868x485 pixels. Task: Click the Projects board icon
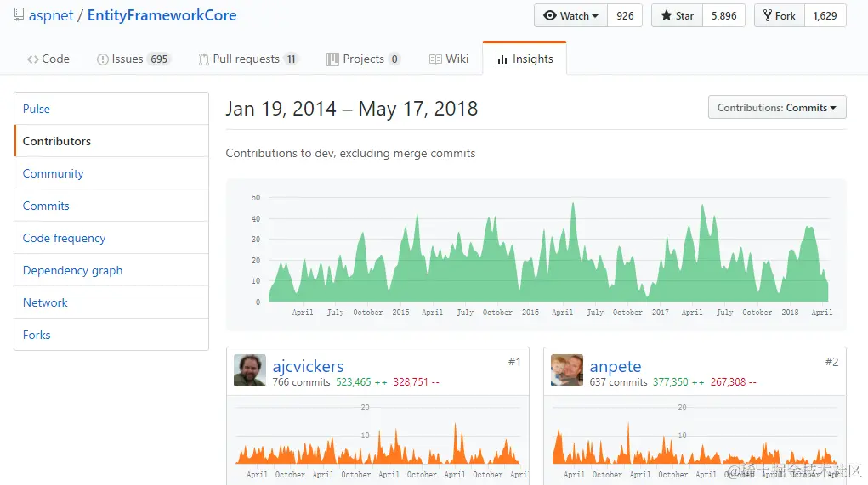(332, 59)
